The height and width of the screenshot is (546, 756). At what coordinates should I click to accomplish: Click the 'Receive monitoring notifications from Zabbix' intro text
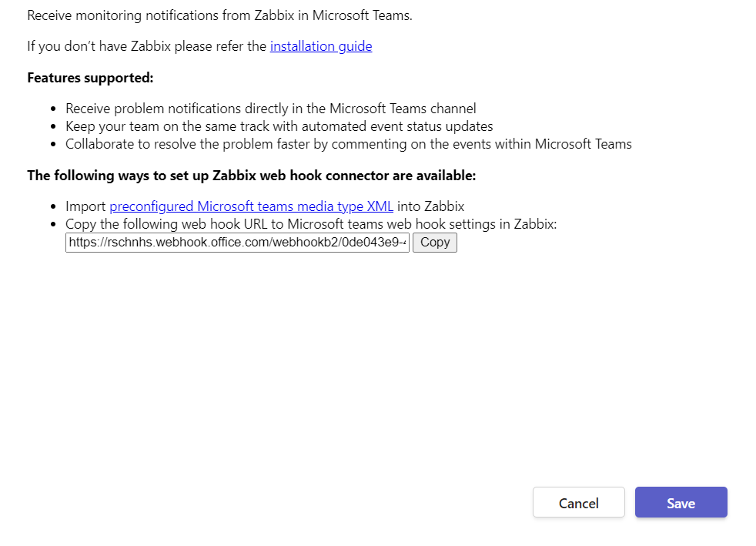pyautogui.click(x=219, y=15)
